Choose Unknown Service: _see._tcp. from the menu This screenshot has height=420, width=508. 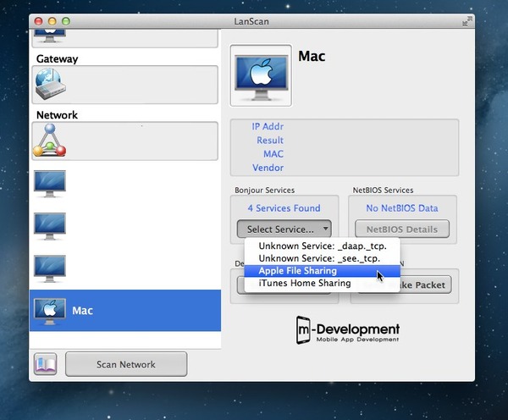(x=323, y=258)
